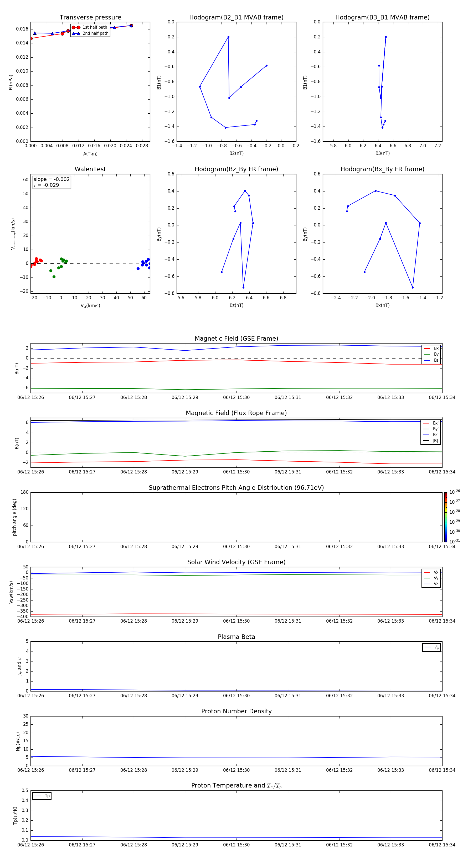Click the "A(T·m)" x-axis label
473x868 pixels.
[90, 154]
